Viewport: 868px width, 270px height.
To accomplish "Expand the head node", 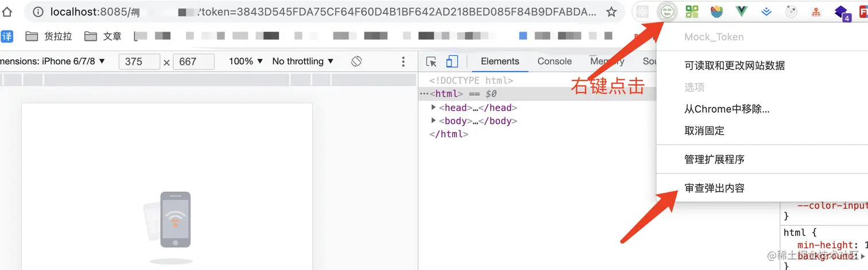I will coord(433,107).
